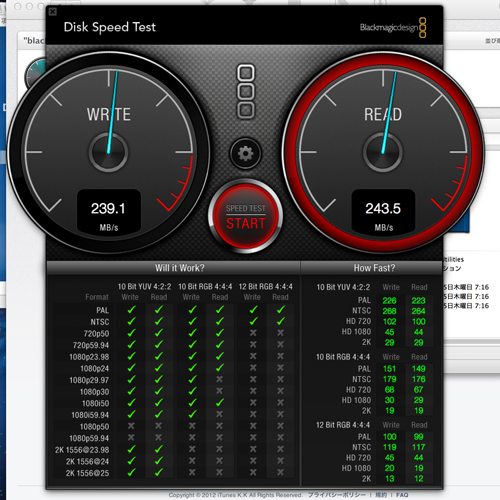This screenshot has height=500, width=500.
Task: Click the 12 Bit RGB NTSC write value 119
Action: point(389,447)
